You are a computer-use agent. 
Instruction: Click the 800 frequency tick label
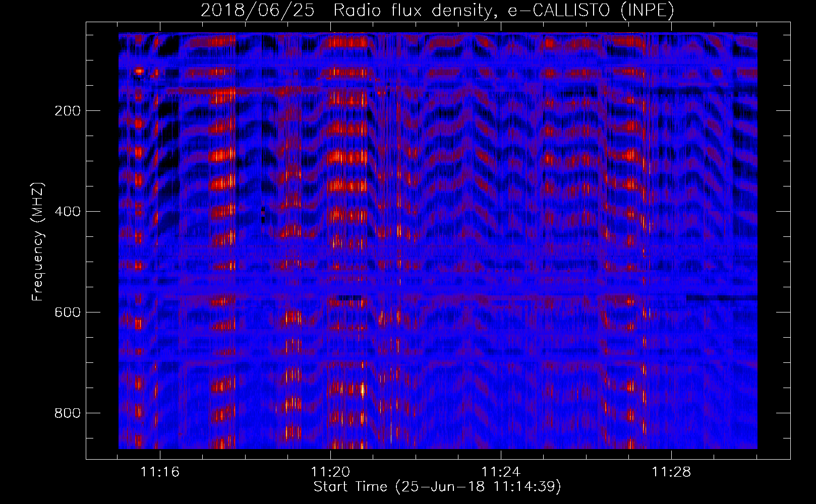(68, 413)
